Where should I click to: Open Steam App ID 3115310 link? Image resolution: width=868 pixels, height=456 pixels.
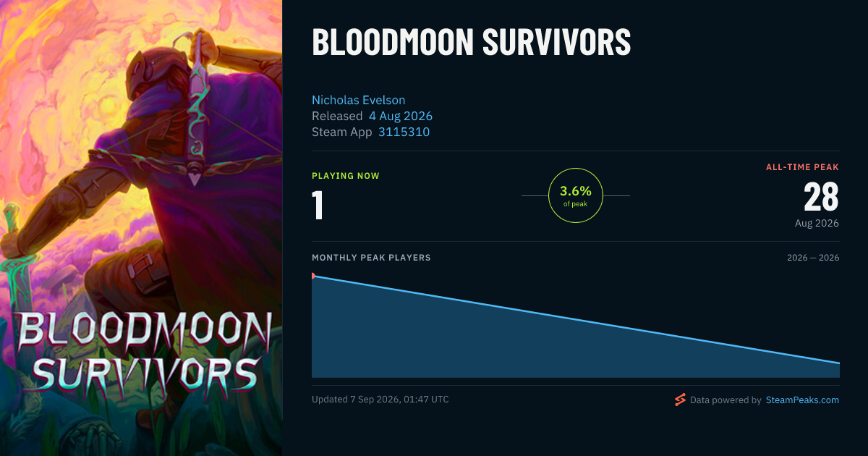click(x=404, y=132)
